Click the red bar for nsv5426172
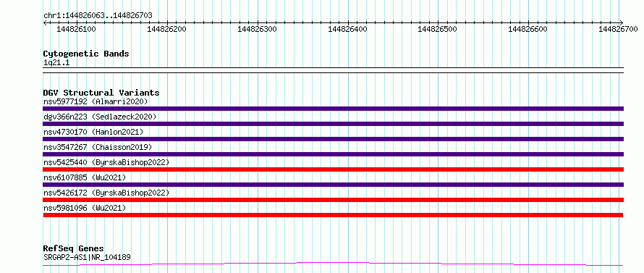 pyautogui.click(x=334, y=200)
